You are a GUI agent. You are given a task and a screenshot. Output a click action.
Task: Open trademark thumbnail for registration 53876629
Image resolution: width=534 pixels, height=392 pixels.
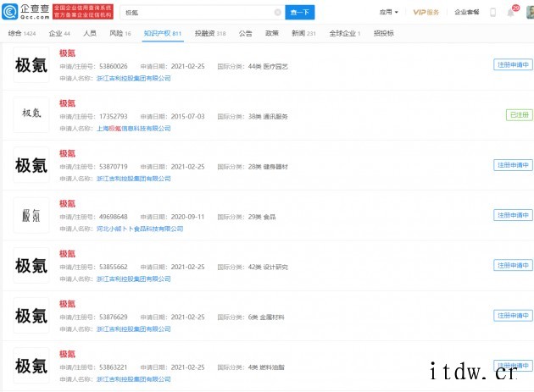(x=31, y=316)
